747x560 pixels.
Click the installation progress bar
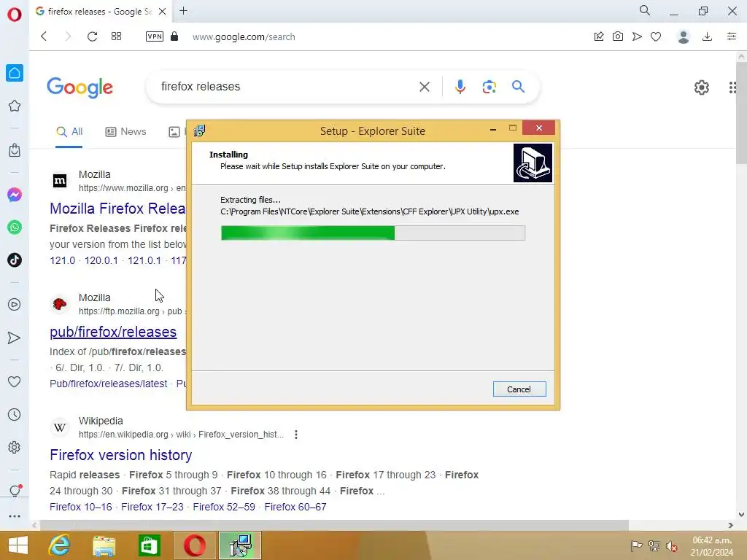coord(373,233)
